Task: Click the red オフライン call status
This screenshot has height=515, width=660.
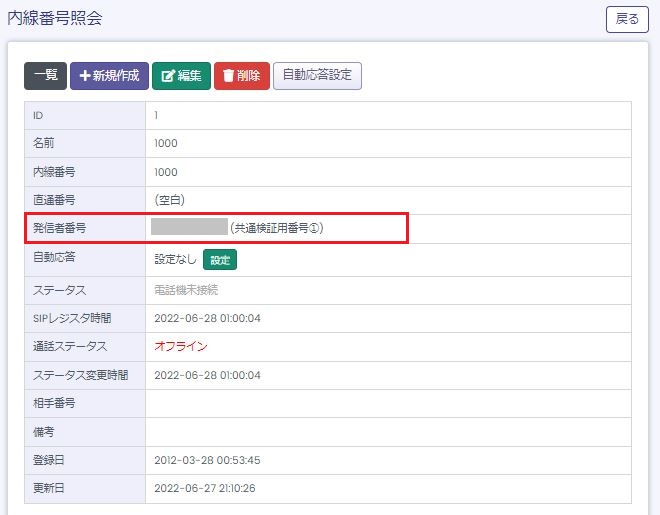Action: point(180,346)
